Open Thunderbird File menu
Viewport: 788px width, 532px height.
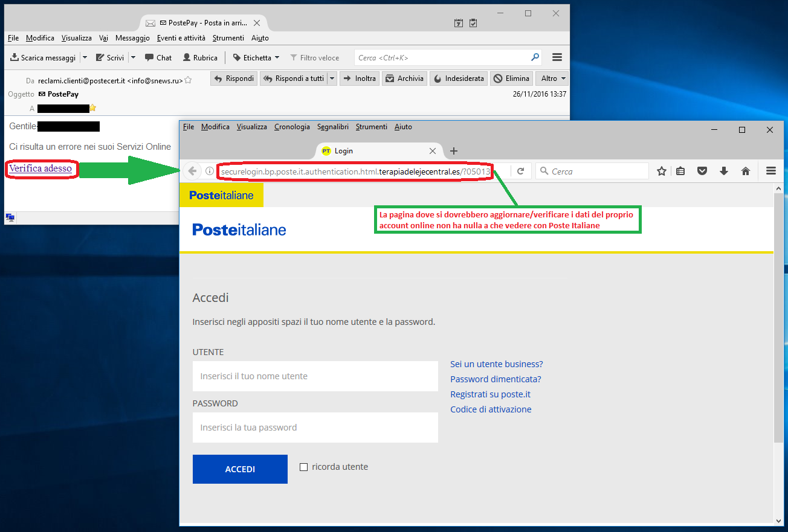tap(13, 38)
